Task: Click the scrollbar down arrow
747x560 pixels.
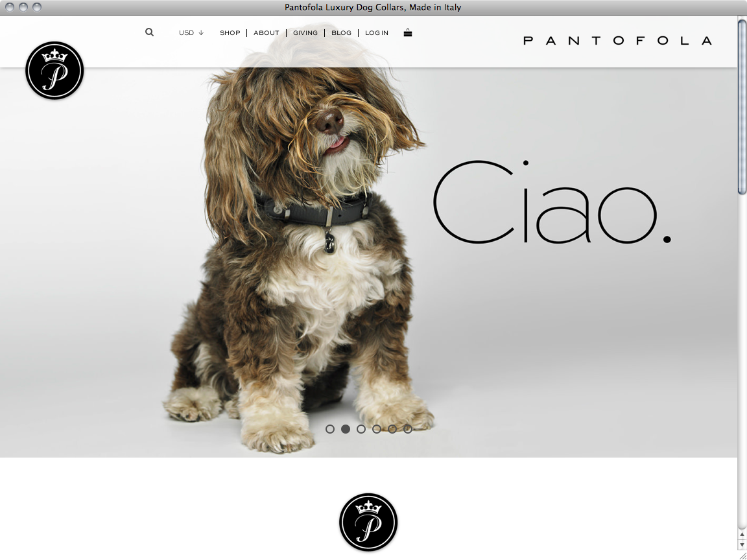Action: [742, 544]
